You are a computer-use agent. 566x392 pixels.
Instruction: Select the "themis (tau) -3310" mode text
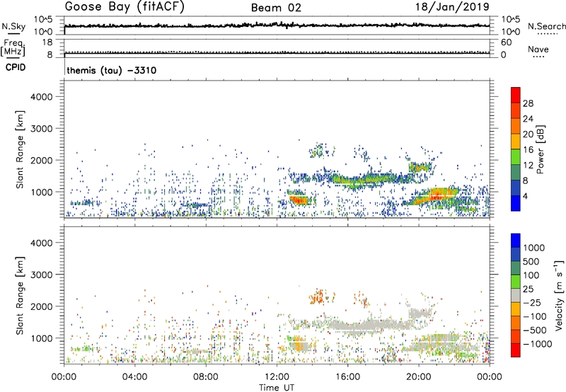click(x=112, y=70)
